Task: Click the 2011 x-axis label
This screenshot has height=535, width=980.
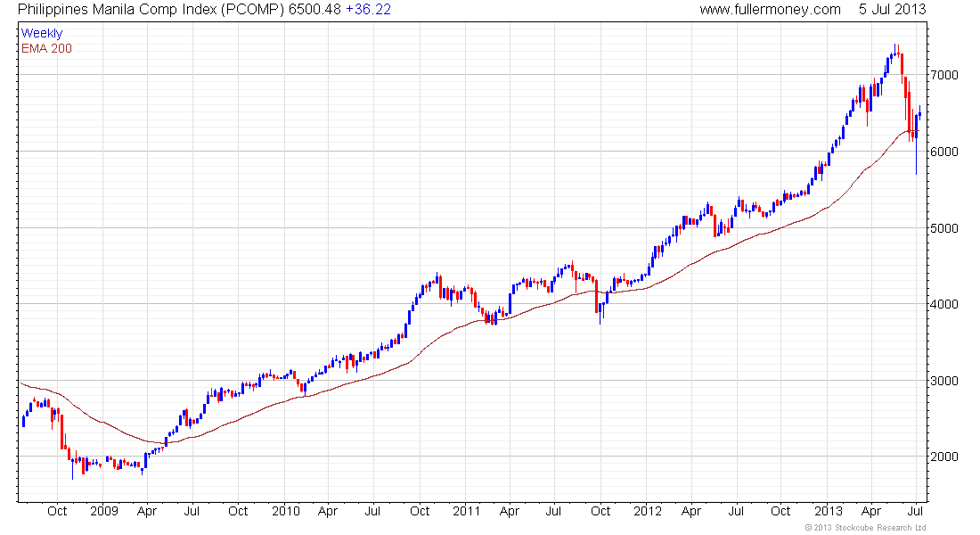Action: [466, 511]
